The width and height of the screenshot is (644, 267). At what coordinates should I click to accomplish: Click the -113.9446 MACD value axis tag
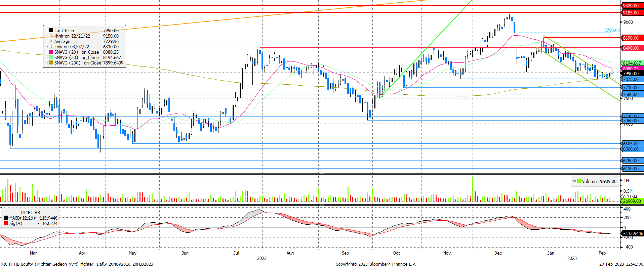[x=633, y=233]
